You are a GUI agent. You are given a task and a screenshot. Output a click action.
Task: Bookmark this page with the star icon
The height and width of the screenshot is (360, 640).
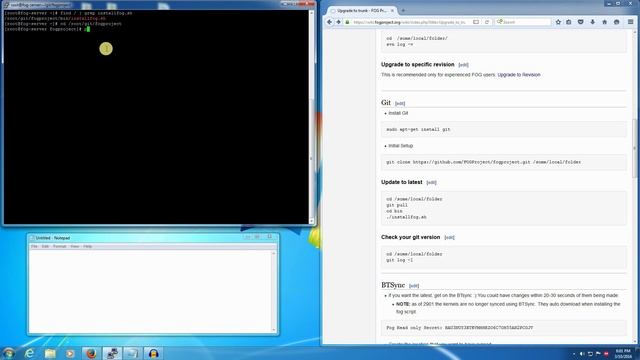click(x=558, y=22)
